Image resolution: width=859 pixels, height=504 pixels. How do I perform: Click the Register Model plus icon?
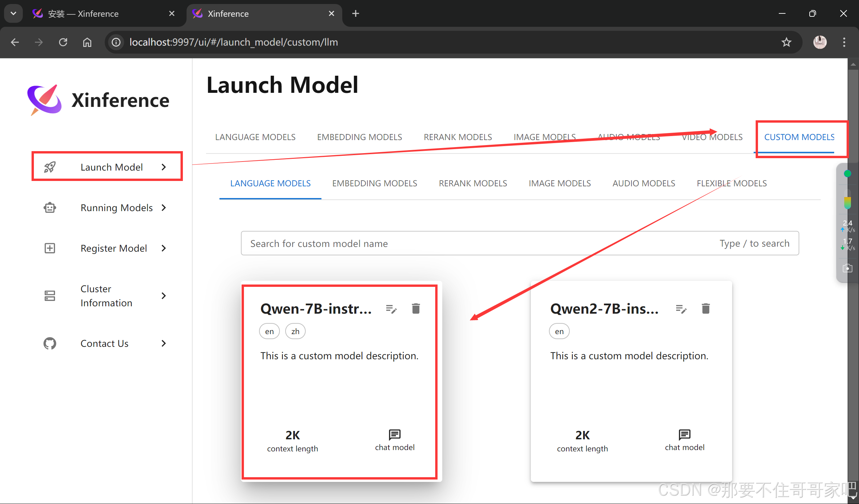tap(50, 248)
